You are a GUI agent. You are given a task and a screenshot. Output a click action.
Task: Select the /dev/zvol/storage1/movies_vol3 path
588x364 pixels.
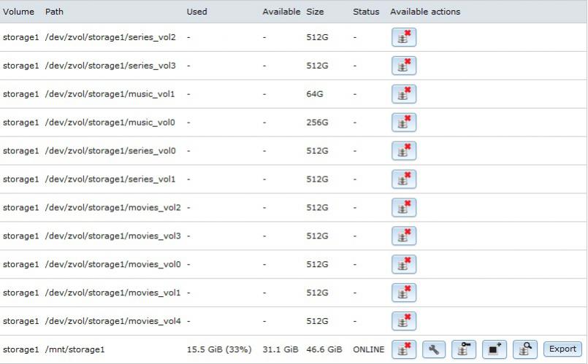(113, 236)
